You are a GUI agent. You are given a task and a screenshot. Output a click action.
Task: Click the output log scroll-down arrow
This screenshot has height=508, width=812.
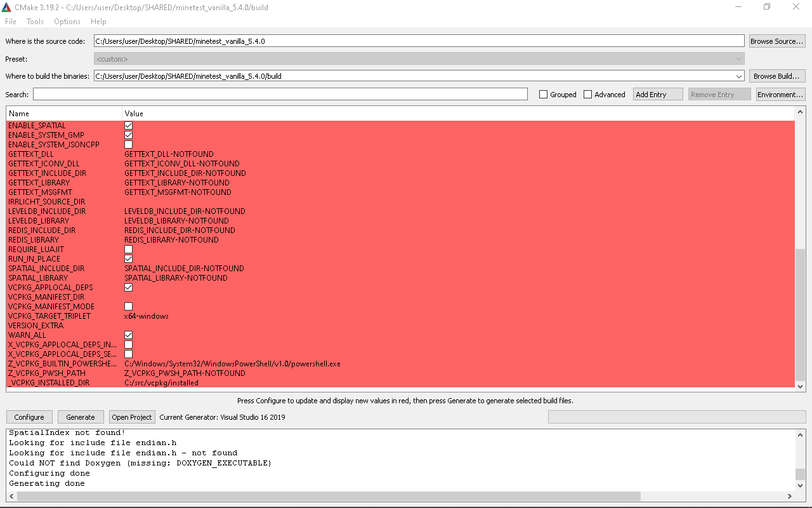[x=800, y=486]
